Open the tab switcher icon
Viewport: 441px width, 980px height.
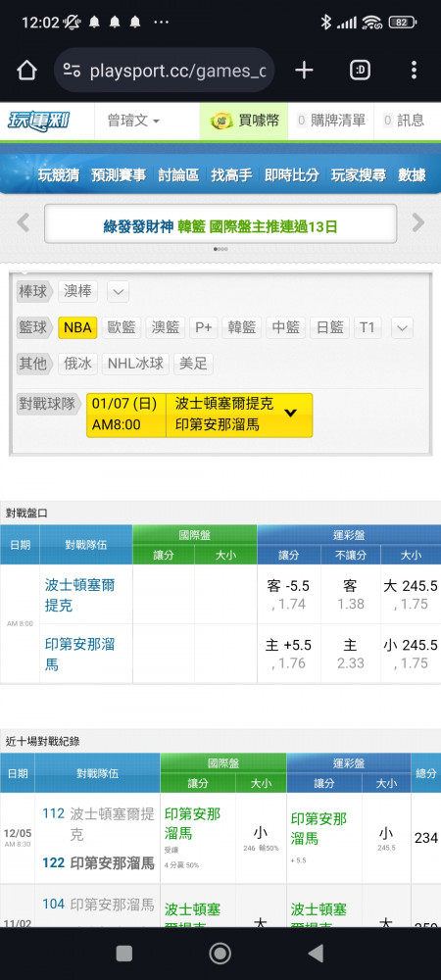(360, 71)
